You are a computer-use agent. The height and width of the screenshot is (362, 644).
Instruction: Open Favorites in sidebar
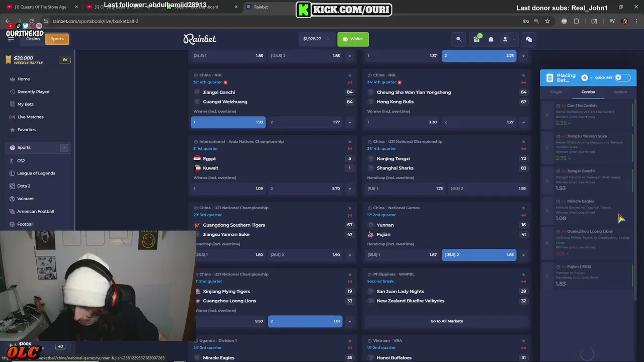[x=26, y=130]
